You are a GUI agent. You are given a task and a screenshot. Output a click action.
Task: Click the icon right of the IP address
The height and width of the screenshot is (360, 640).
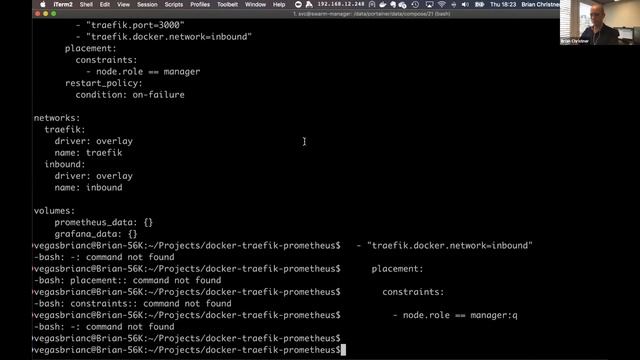click(372, 4)
